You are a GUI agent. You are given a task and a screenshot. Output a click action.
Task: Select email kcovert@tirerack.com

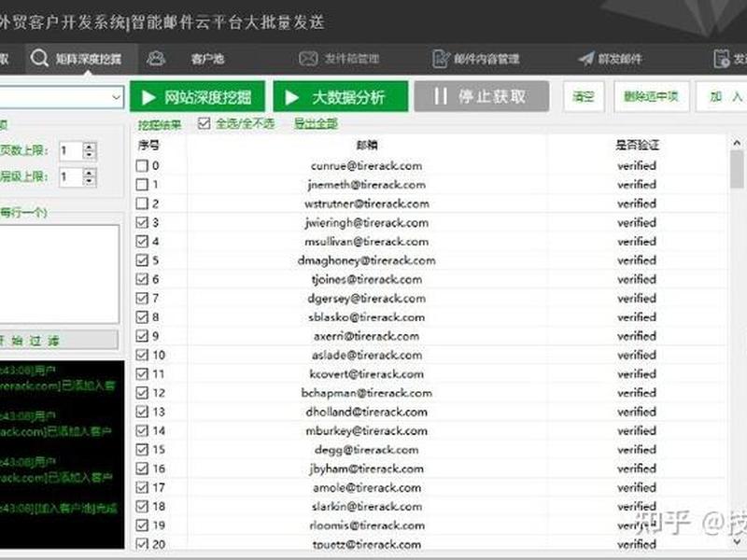click(x=366, y=374)
